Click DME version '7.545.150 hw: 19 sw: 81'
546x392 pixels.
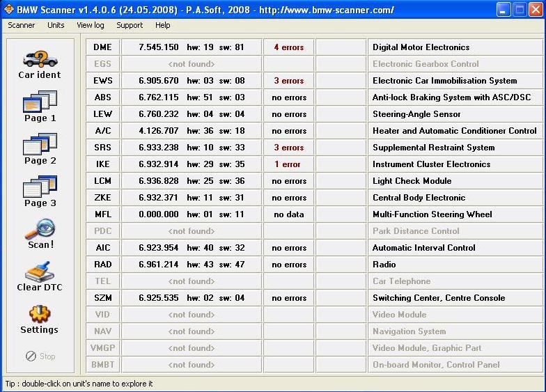[x=192, y=47]
